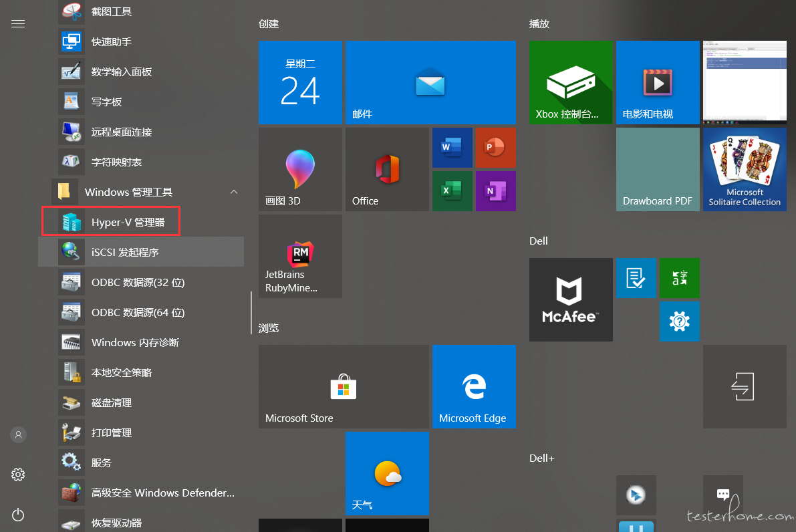The image size is (796, 532).
Task: Open Drawboard PDF tile
Action: coord(658,169)
